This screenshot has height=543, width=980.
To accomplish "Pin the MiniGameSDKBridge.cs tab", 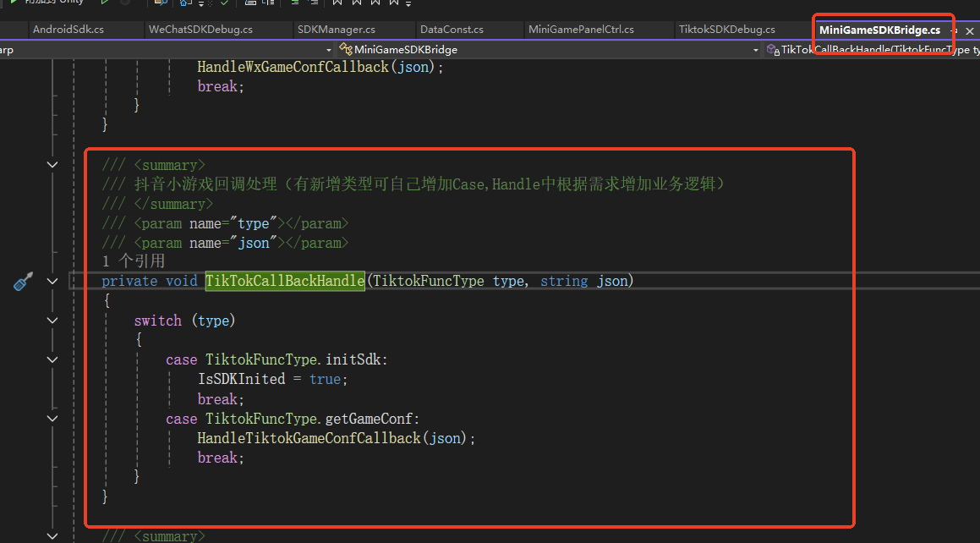I will click(x=954, y=30).
